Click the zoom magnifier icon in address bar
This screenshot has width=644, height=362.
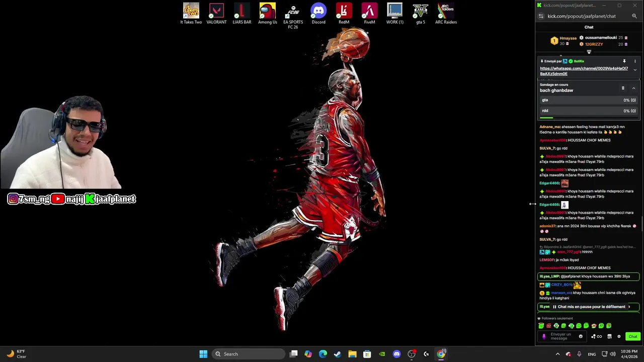(634, 16)
